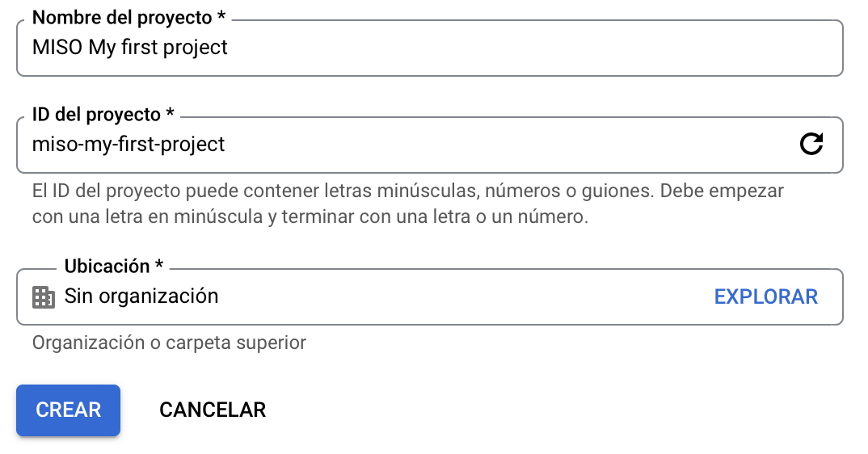Screen dimensions: 868x454
Task: Select the Ubicación location field
Action: 430,296
